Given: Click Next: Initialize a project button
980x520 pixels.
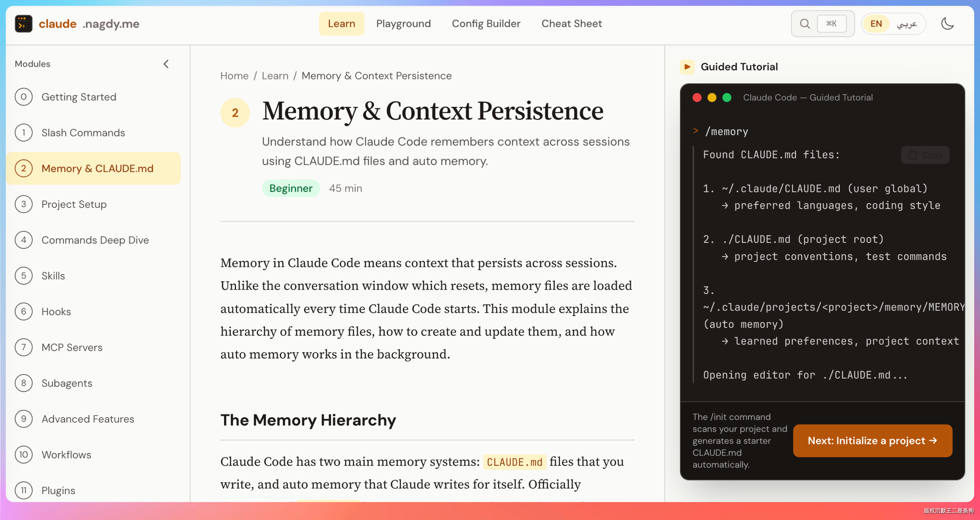Looking at the screenshot, I should point(872,441).
